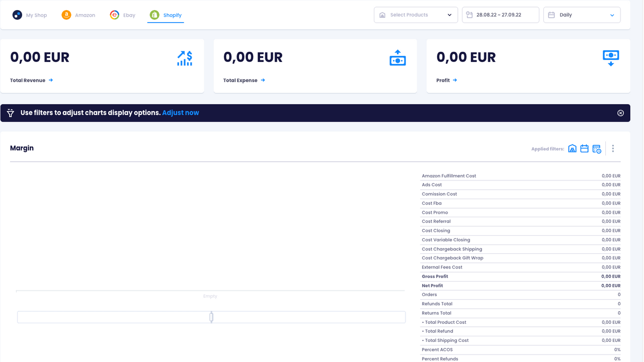
Task: Click the blue chevron in Daily dropdown
Action: click(x=612, y=15)
